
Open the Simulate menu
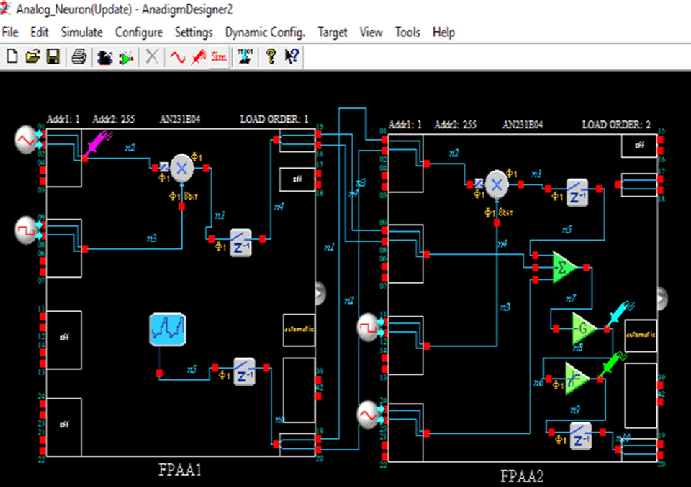click(81, 32)
